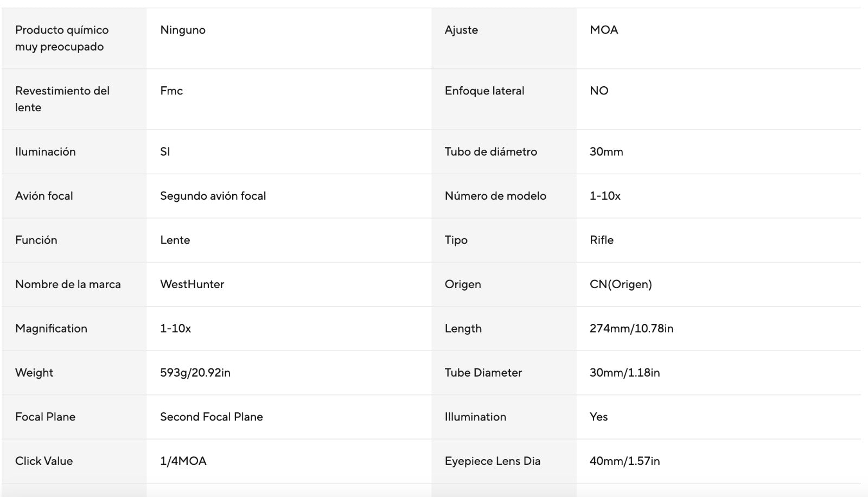Select the Revestimiento del lente label
Screen dimensions: 868x497
(62, 99)
